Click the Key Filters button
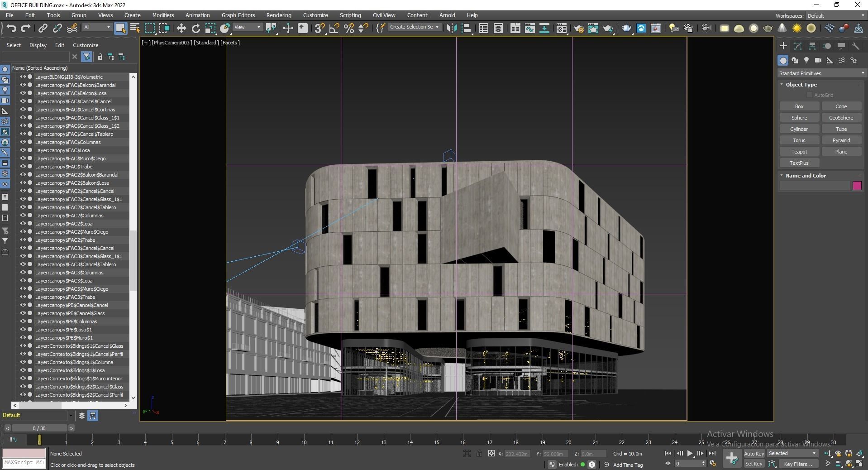The height and width of the screenshot is (470, 868). pyautogui.click(x=798, y=464)
